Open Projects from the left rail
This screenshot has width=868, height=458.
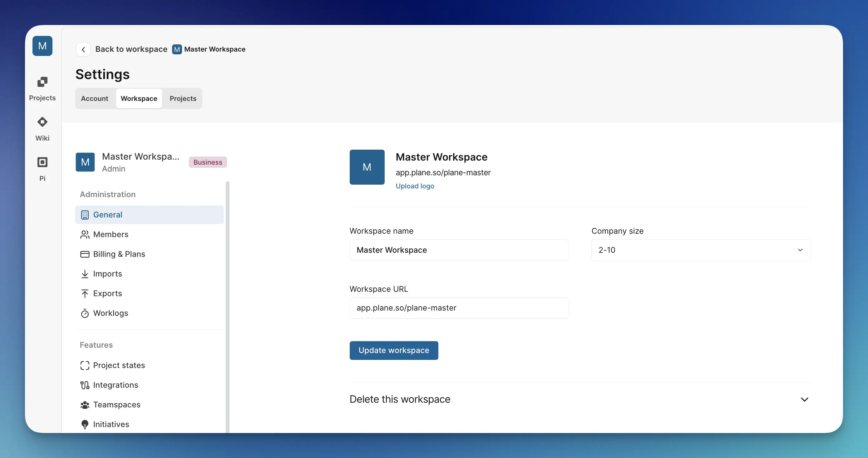coord(42,89)
